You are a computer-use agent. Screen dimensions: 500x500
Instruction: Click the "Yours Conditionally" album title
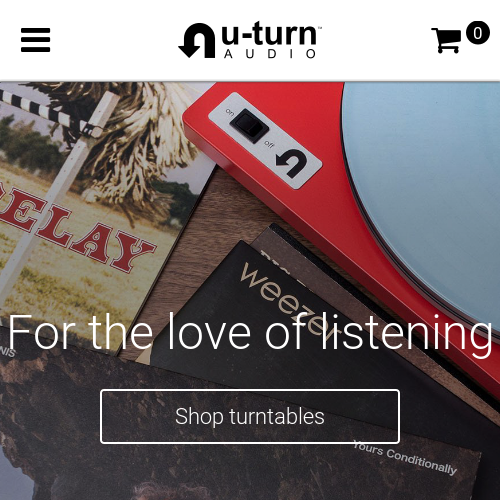click(x=405, y=457)
